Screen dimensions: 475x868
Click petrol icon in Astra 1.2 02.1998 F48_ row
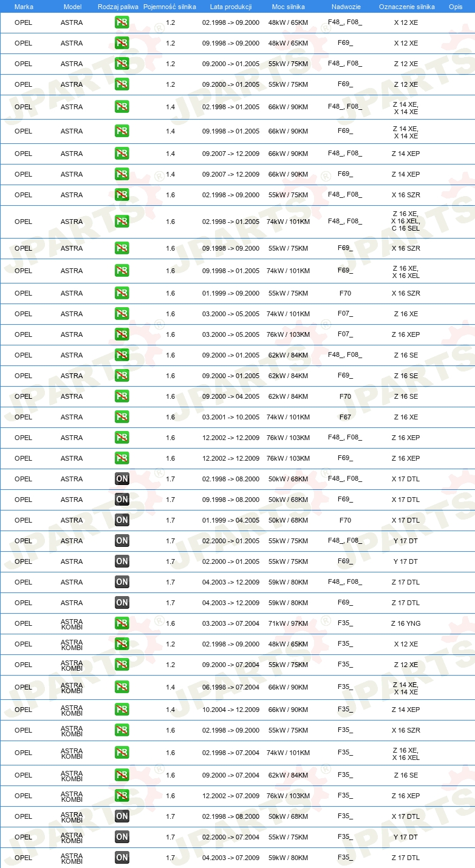click(122, 22)
